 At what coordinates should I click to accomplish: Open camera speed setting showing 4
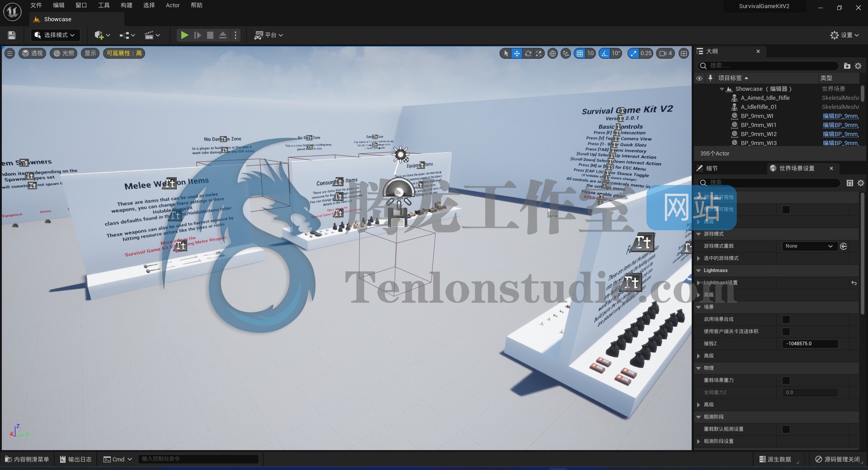666,53
